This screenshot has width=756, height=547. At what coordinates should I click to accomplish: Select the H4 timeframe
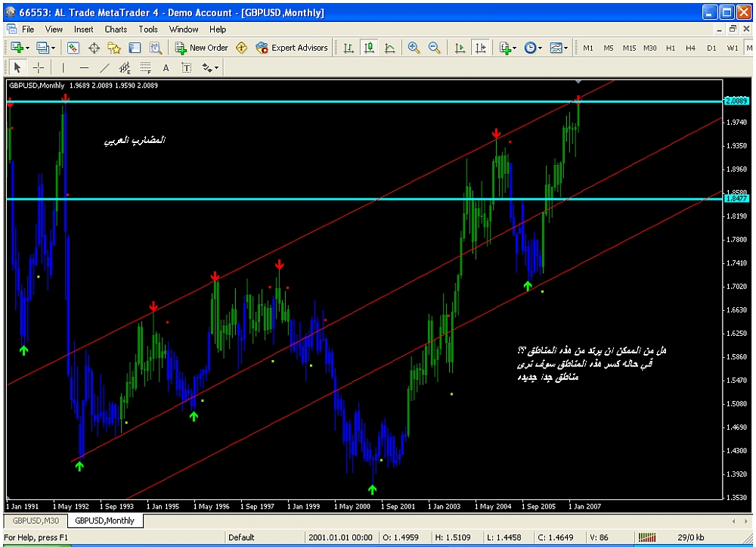click(690, 48)
